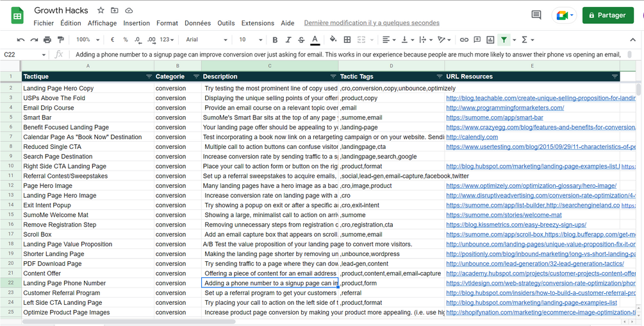Toggle bold formatting
The image size is (644, 326).
point(275,40)
